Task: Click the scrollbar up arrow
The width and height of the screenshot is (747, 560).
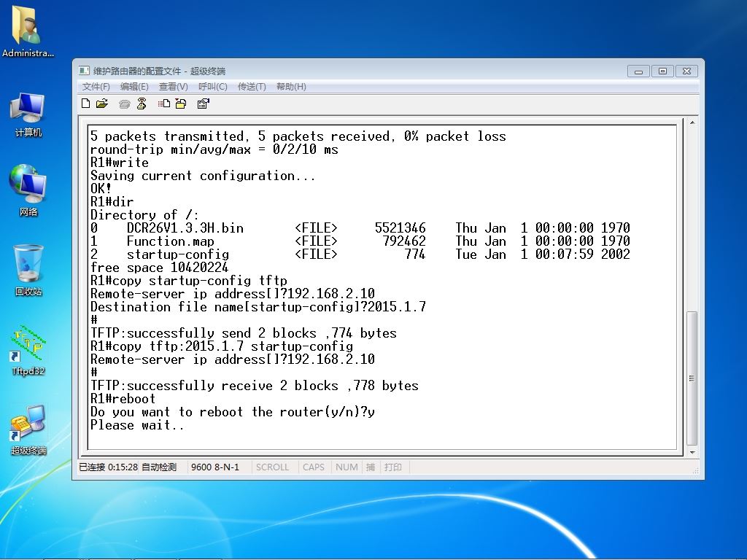Action: click(692, 122)
